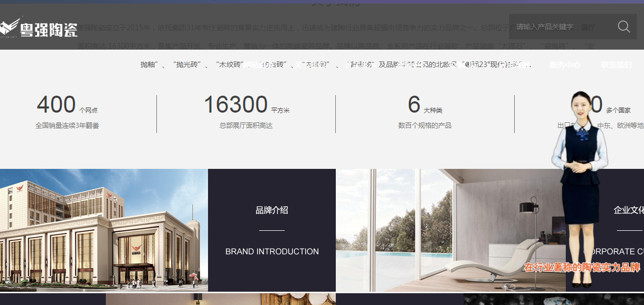
Task: Select the 全国销量连续3年翻番 text
Action: pos(67,125)
